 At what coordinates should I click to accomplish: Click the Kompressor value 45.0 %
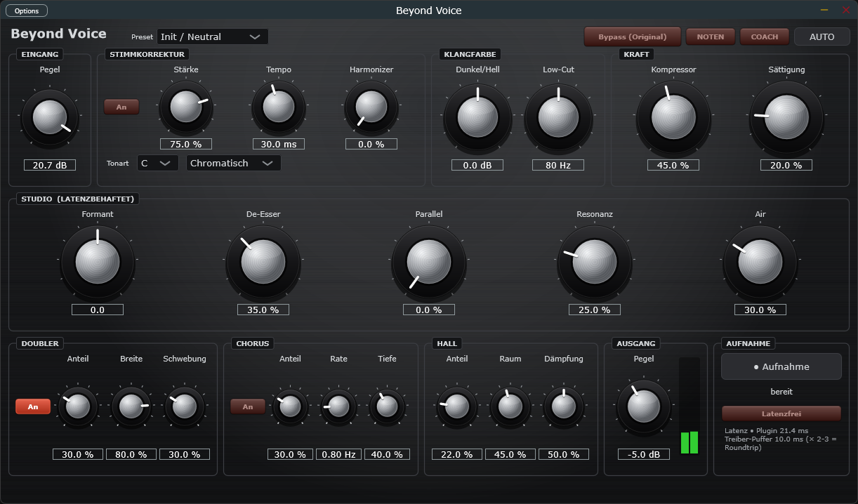(674, 165)
